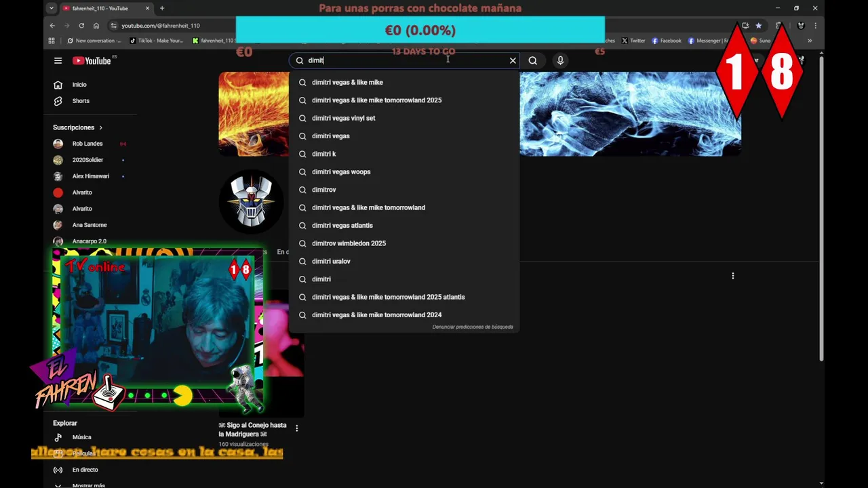Image resolution: width=868 pixels, height=488 pixels.
Task: Open the Facebook bookmark
Action: coord(666,41)
